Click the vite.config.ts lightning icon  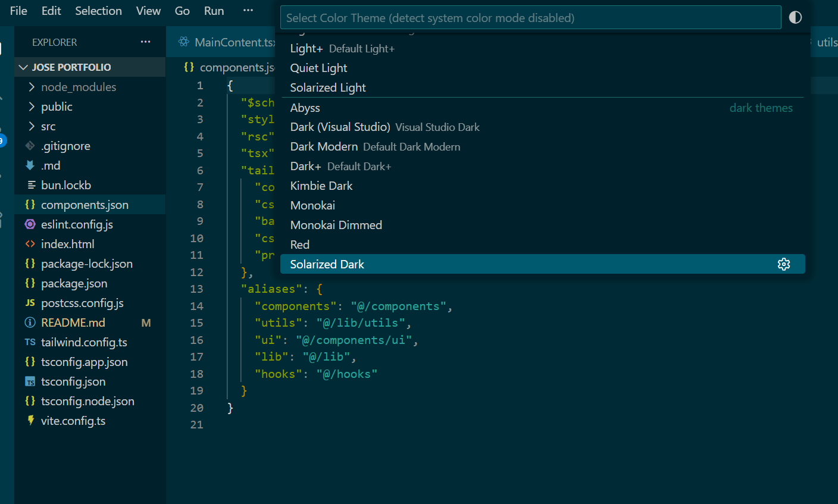pyautogui.click(x=30, y=421)
